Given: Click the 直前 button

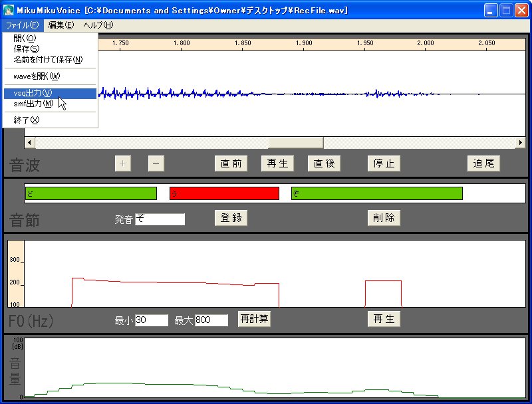Looking at the screenshot, I should tap(231, 163).
